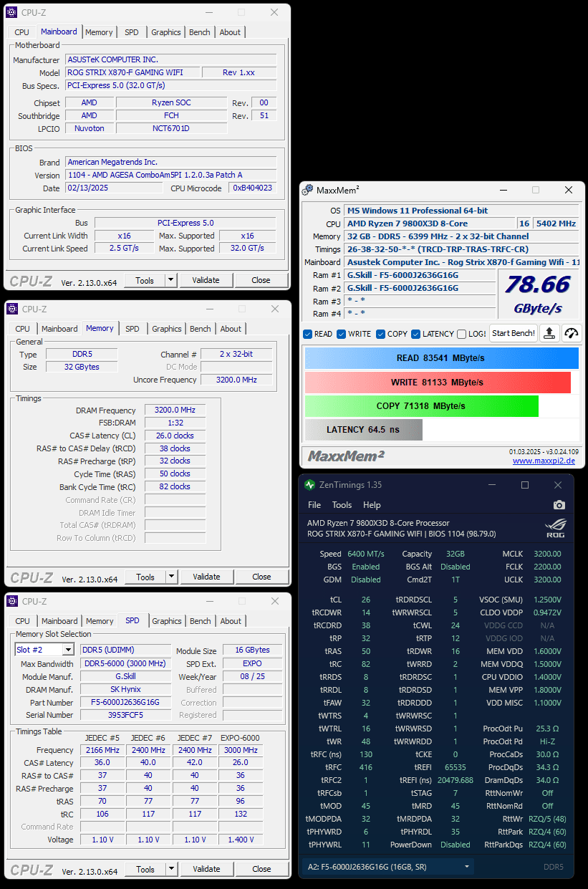Click the MaxxMem speedometer icon
This screenshot has height=889, width=588.
[571, 333]
